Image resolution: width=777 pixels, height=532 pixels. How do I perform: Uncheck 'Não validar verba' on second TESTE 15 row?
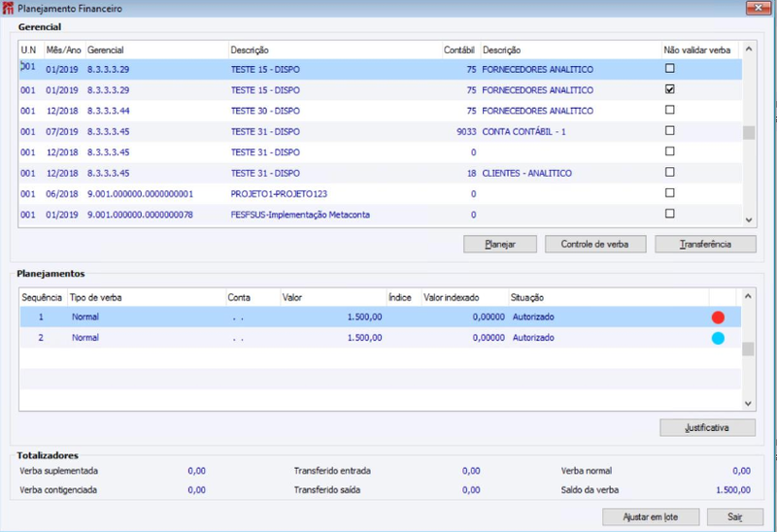(x=669, y=89)
